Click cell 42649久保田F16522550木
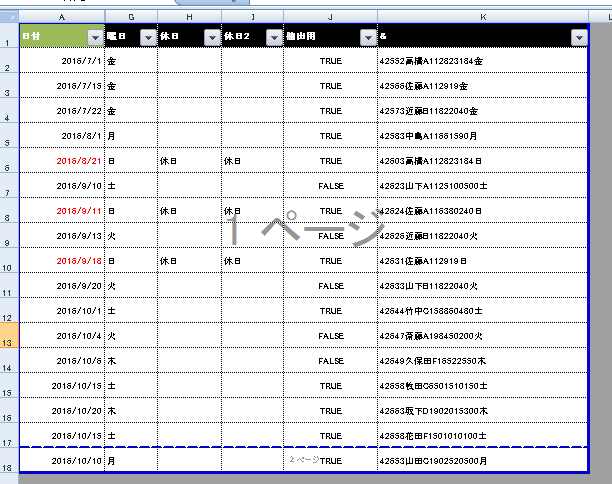This screenshot has height=484, width=612. (483, 360)
